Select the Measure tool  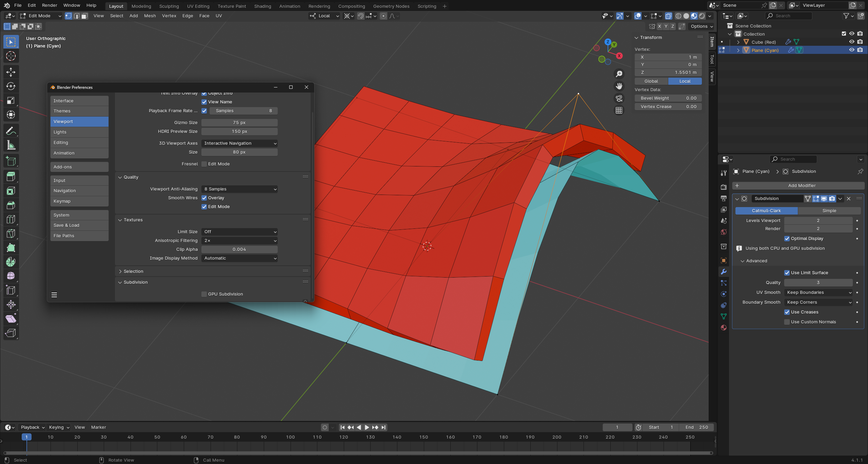[11, 145]
